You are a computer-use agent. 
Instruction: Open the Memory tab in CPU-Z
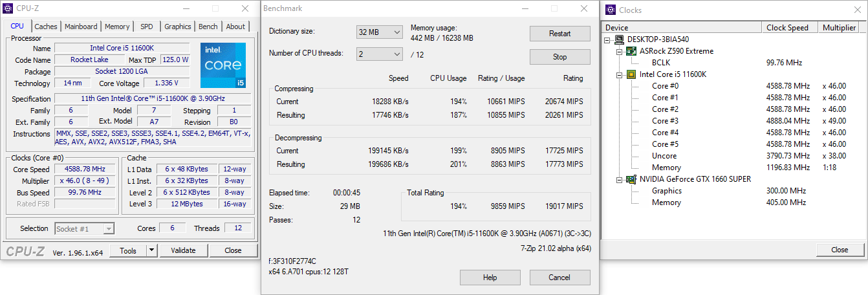pyautogui.click(x=117, y=27)
